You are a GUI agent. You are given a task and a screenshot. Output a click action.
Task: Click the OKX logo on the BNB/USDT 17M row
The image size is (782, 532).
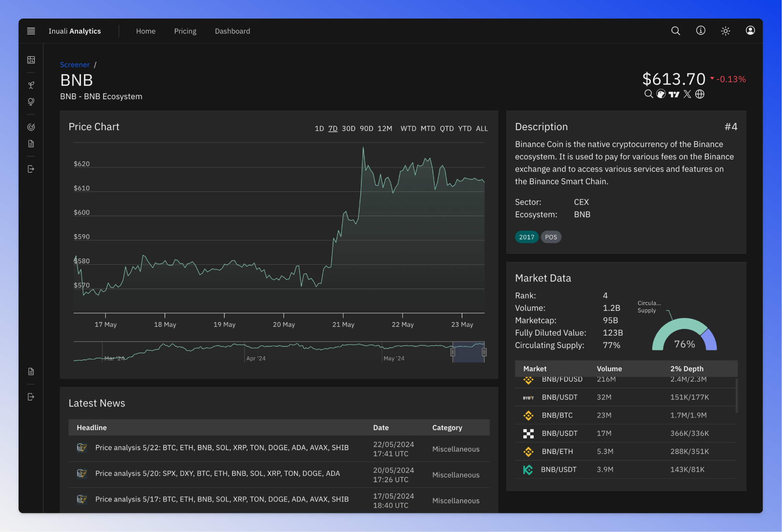tap(528, 434)
